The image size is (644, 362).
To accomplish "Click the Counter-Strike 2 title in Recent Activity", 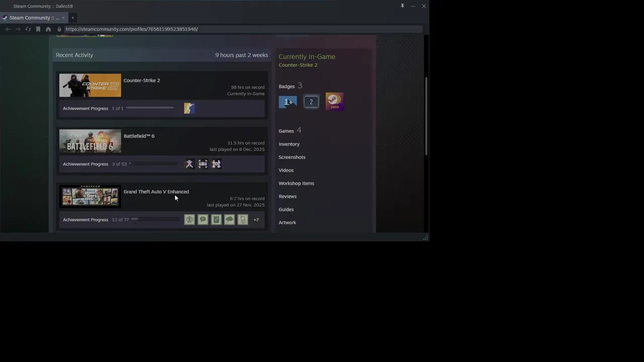I will (142, 80).
